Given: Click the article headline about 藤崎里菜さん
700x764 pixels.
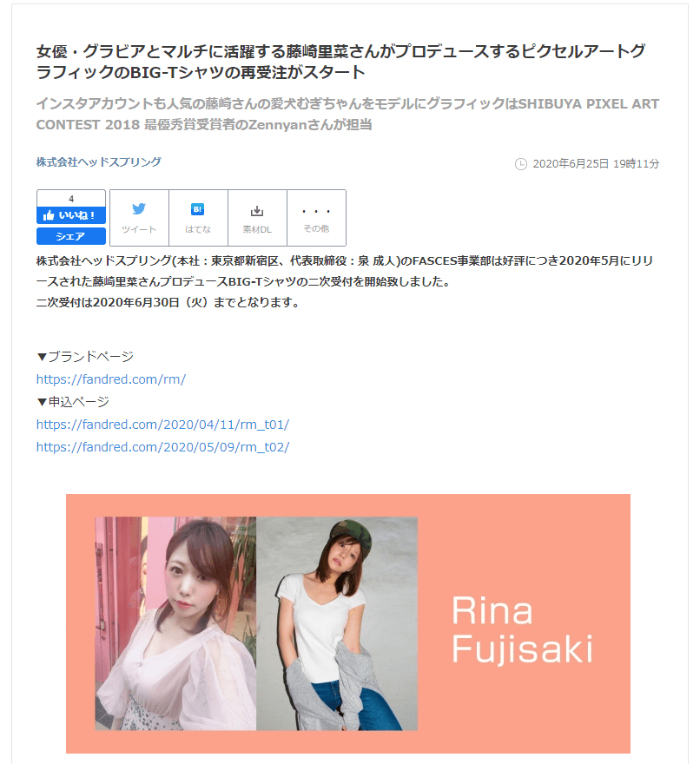Looking at the screenshot, I should 341,62.
